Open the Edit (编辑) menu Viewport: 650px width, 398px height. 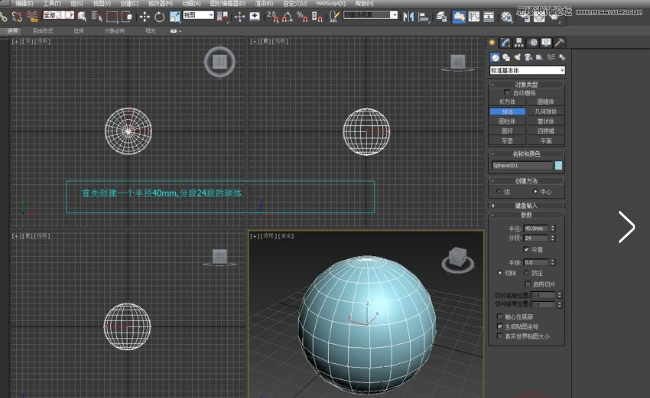[x=24, y=3]
